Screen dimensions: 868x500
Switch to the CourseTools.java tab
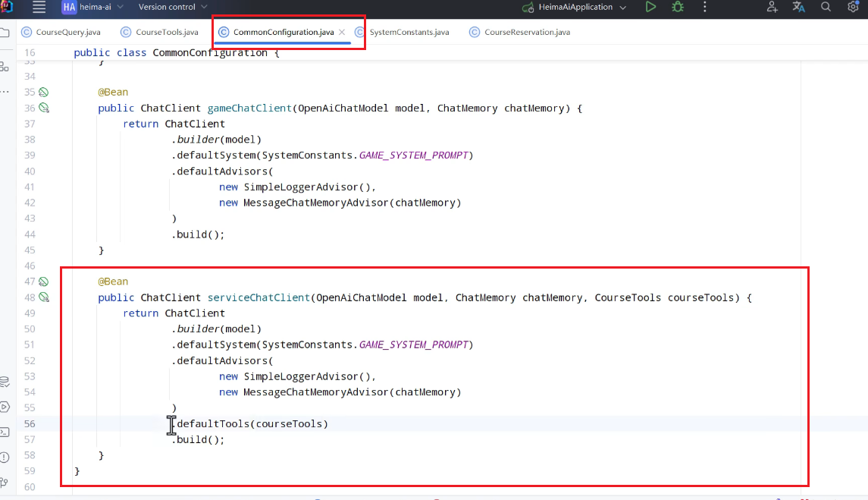pos(160,32)
